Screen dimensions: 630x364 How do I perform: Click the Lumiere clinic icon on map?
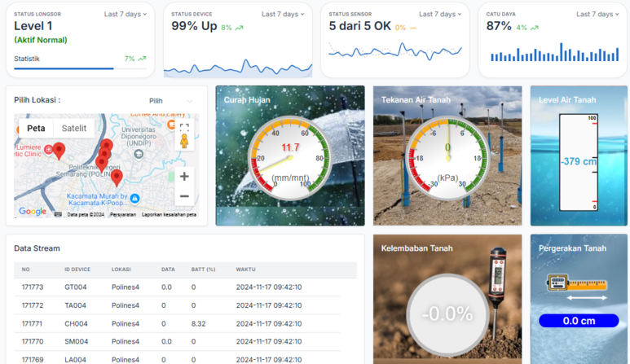tap(48, 150)
